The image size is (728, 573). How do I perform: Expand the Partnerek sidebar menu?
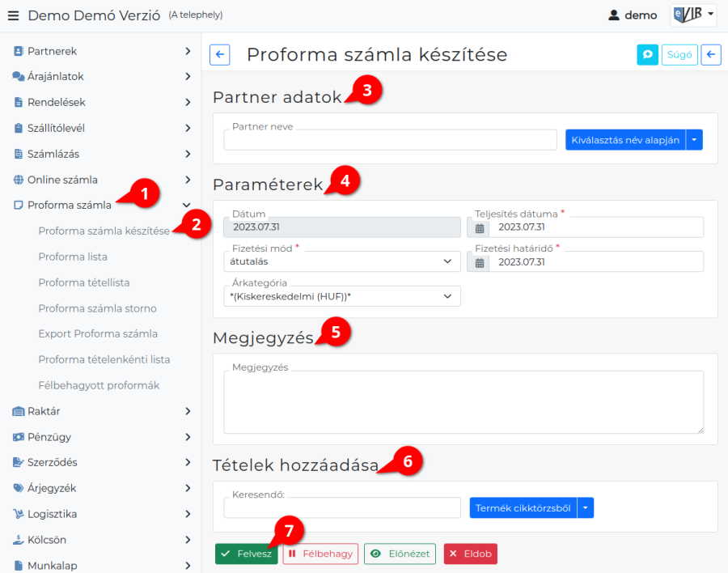pos(101,51)
